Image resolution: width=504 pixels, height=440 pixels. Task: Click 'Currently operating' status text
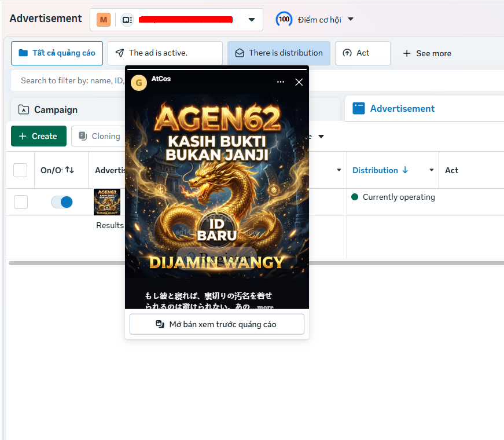coord(399,197)
